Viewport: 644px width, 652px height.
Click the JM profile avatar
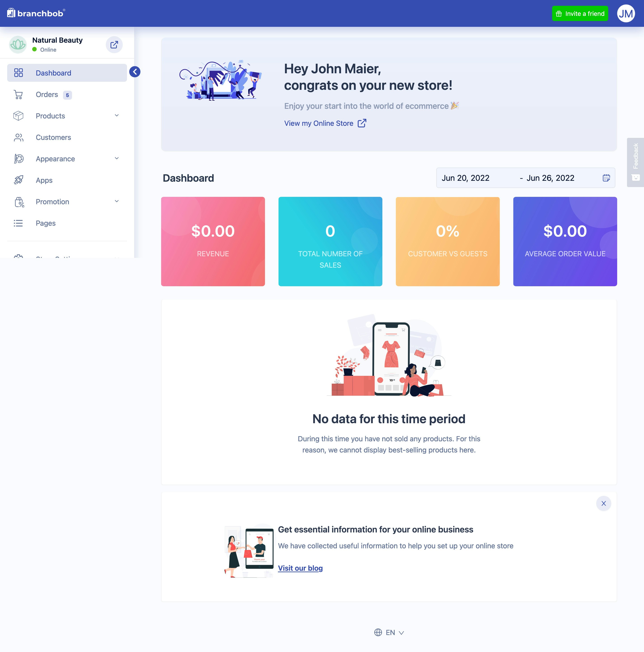(x=626, y=13)
